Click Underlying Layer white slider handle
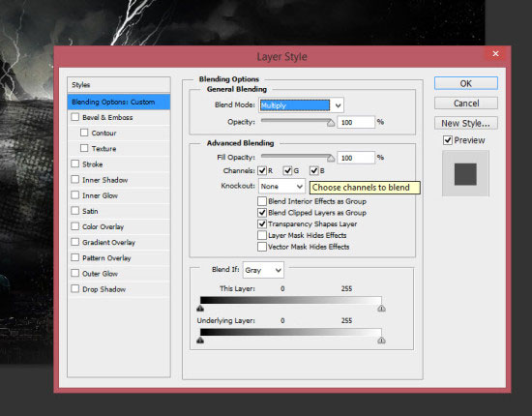 [382, 340]
